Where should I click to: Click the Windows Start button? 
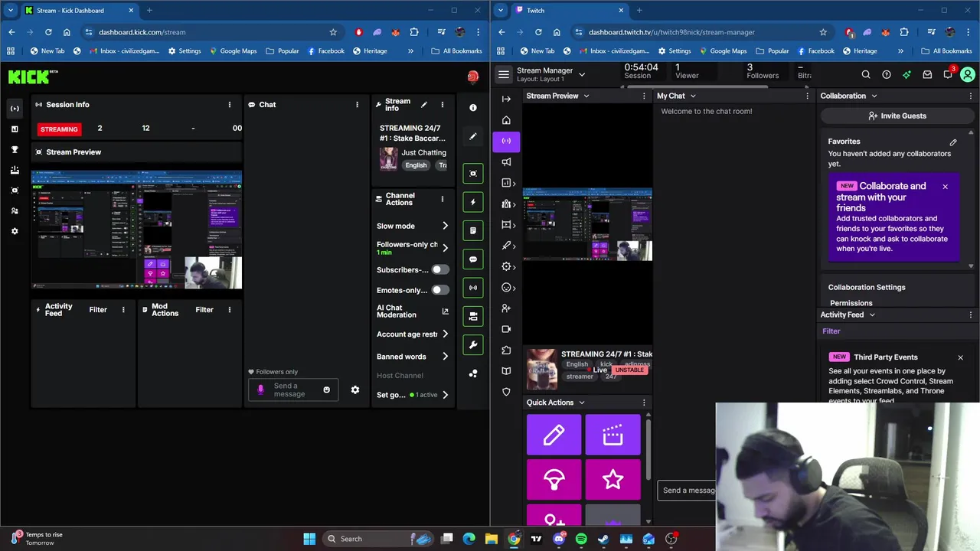[x=309, y=539]
